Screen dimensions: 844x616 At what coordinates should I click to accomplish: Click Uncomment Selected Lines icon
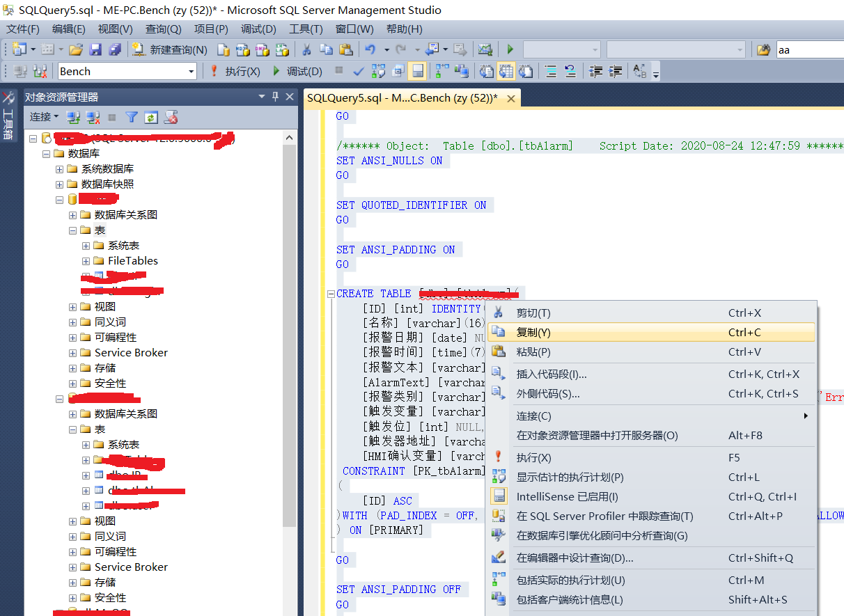pyautogui.click(x=570, y=71)
